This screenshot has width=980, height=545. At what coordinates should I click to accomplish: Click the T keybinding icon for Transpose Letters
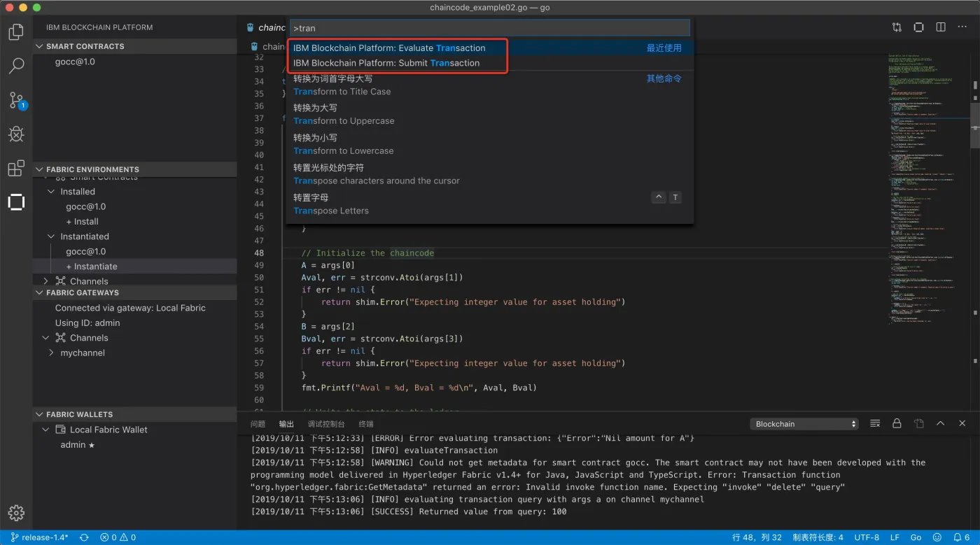675,197
